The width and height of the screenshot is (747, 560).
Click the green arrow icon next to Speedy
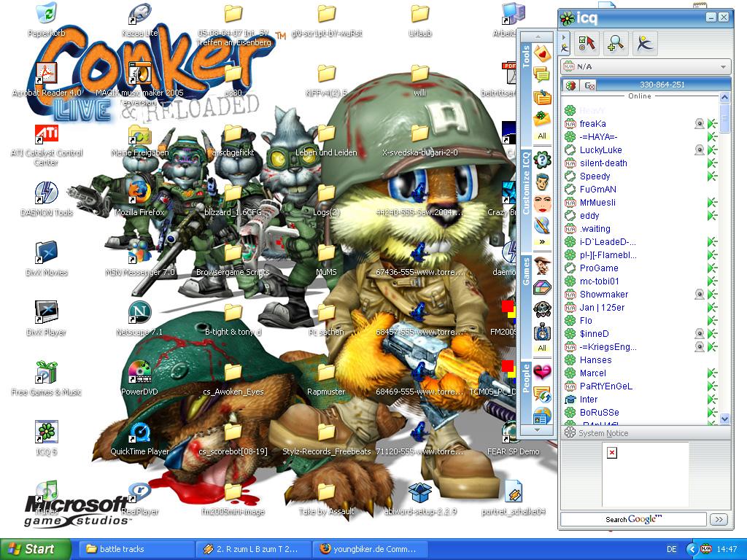[x=712, y=176]
